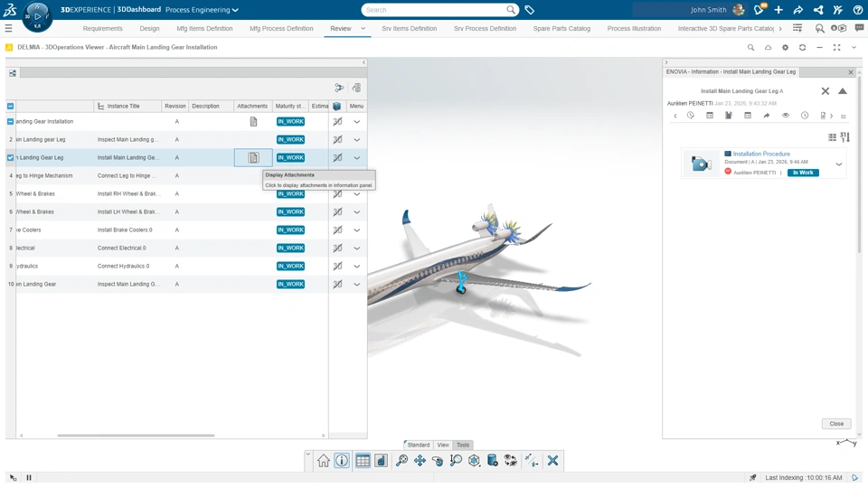Toggle the checkbox on Landing Gear Installation row
Screen dimensions: 868x488
[x=11, y=122]
